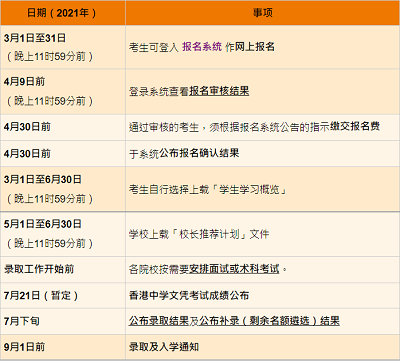Select the text 公布报名确认结果
Viewport: 400px width, 361px height.
click(199, 153)
